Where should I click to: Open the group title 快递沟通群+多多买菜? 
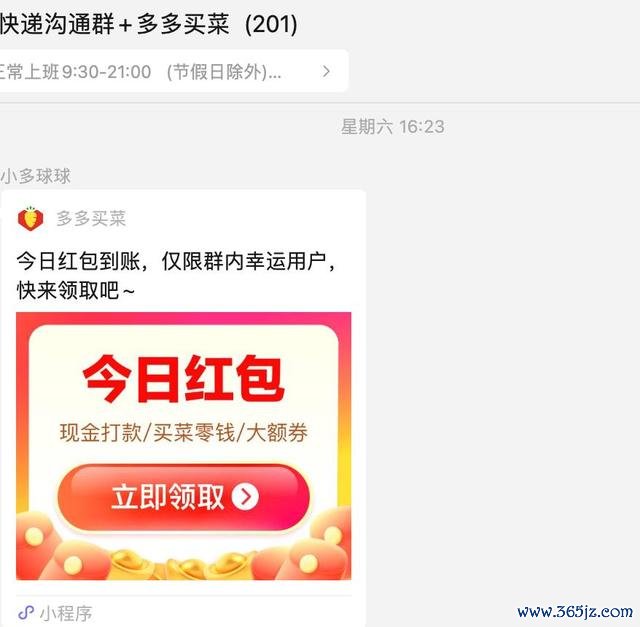pyautogui.click(x=115, y=24)
